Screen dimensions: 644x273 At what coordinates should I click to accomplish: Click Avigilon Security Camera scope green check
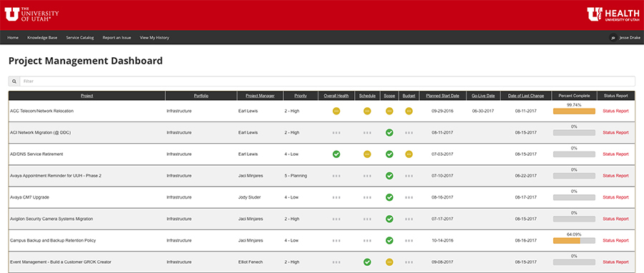click(x=389, y=219)
